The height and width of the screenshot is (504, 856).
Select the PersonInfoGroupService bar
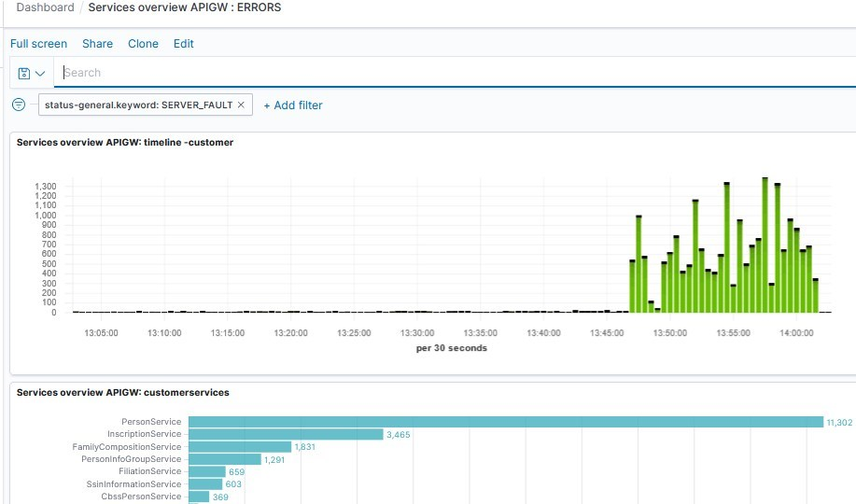coord(224,459)
